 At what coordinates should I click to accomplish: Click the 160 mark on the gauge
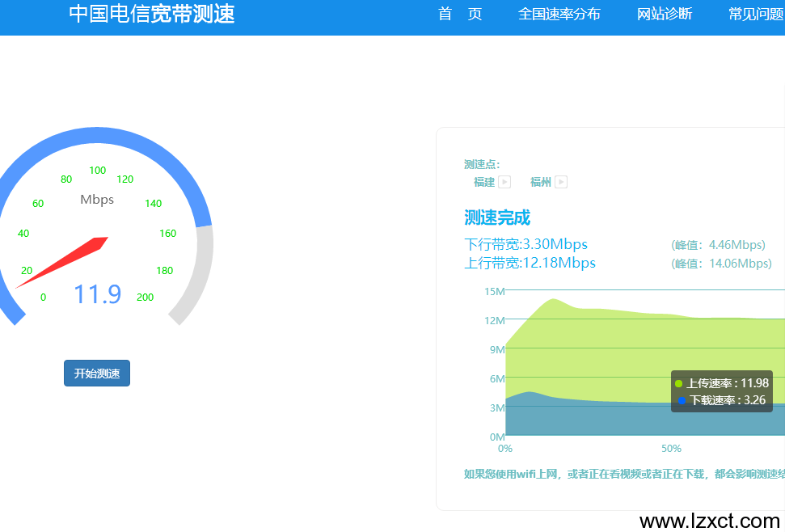point(167,233)
